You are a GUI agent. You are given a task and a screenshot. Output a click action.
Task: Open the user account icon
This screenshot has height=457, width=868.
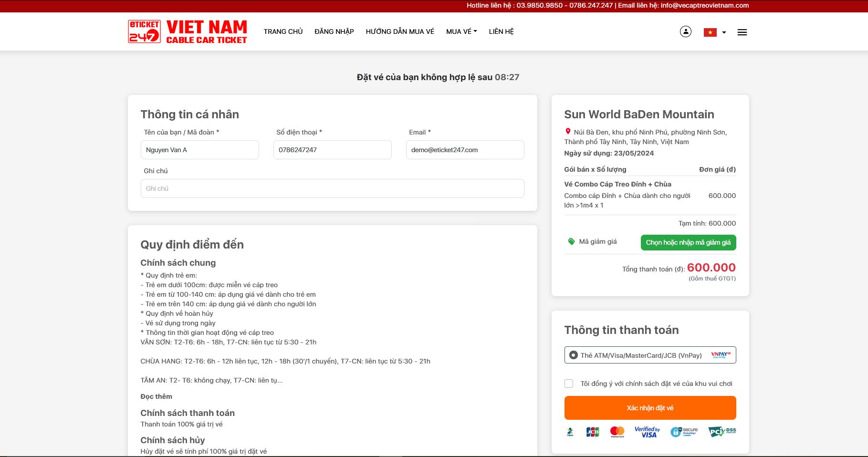pos(685,32)
